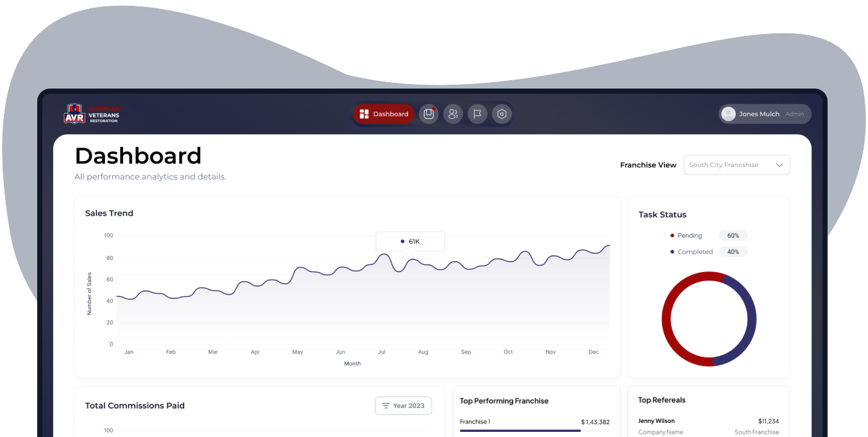The height and width of the screenshot is (437, 868).
Task: Click the AVR American Veterans Restoration logo
Action: [92, 114]
